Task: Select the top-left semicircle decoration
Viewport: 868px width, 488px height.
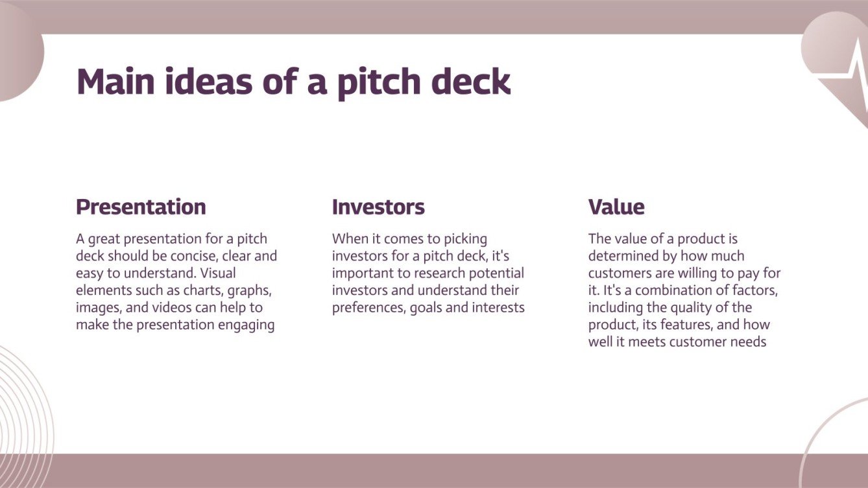Action: 19,58
